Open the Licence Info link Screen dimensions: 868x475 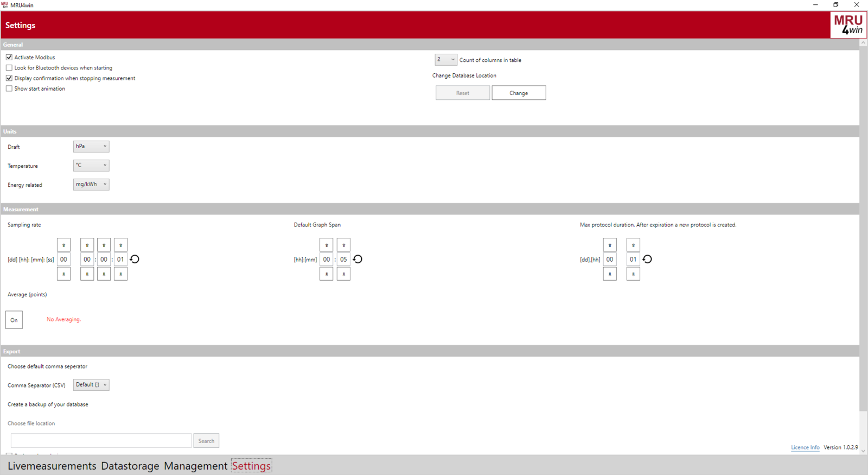pos(805,447)
